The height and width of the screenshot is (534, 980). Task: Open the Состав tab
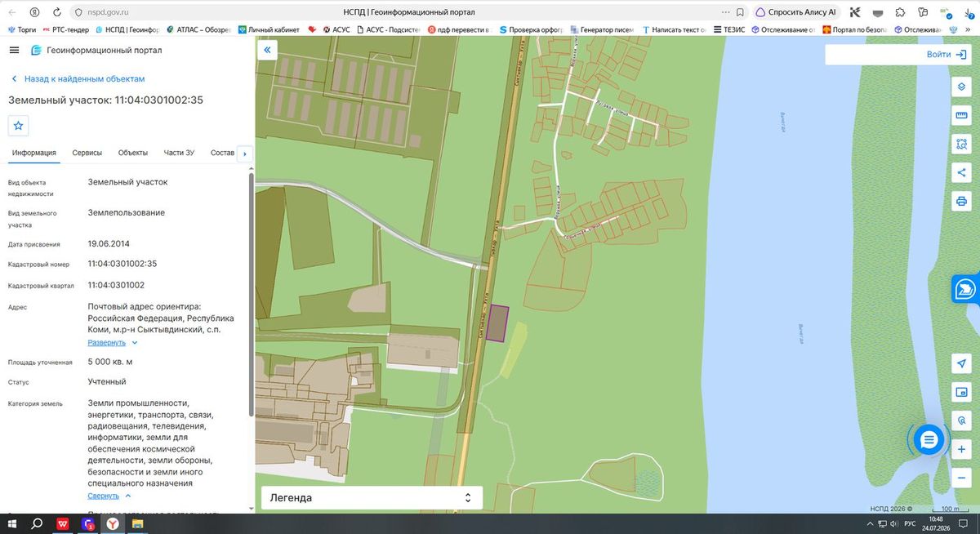(222, 153)
